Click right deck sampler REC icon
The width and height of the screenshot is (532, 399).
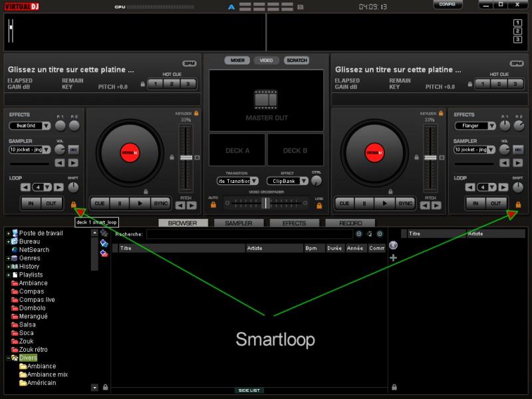[518, 150]
